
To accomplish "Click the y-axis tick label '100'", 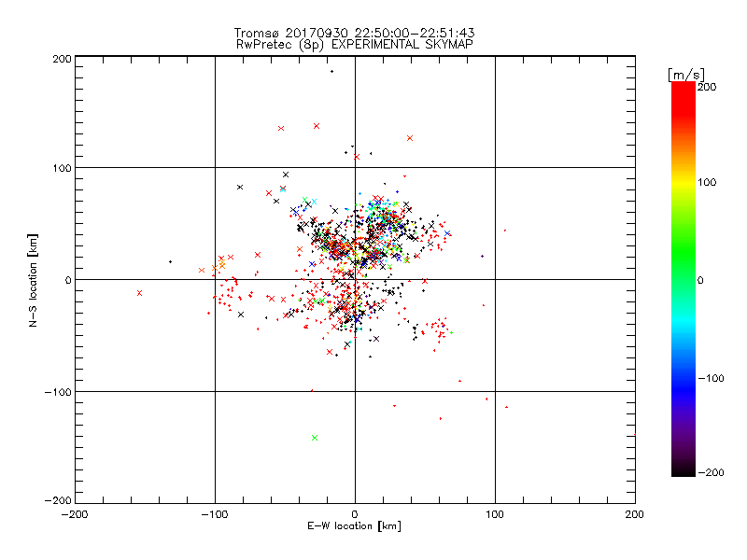I will click(x=62, y=168).
